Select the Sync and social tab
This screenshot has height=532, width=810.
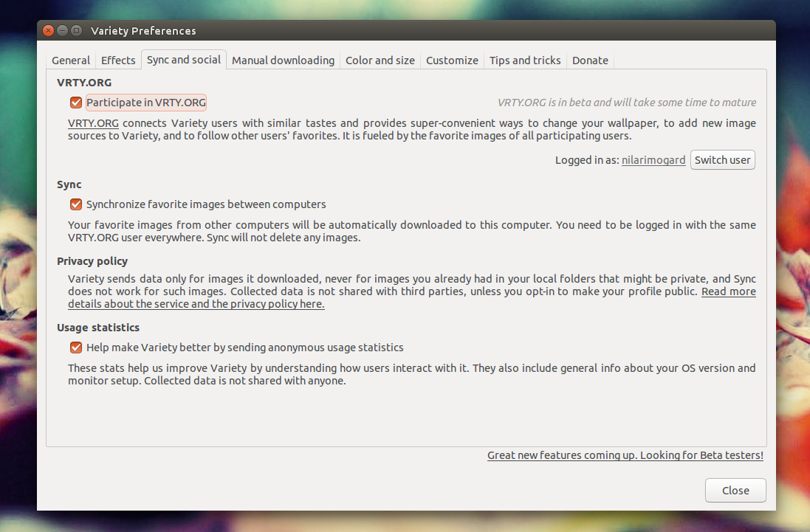tap(184, 60)
